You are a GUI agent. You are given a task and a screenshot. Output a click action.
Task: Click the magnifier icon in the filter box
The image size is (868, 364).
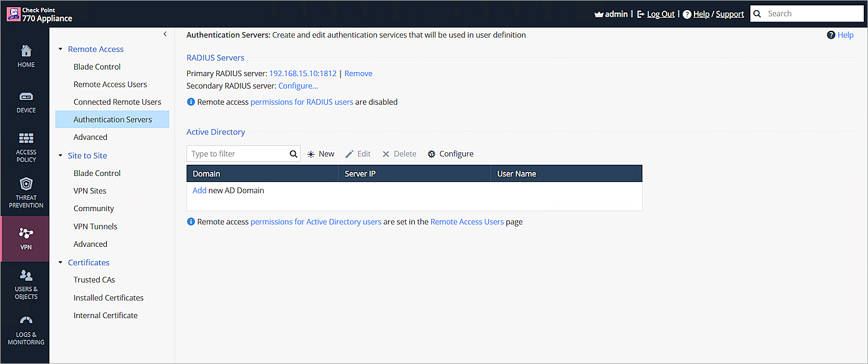pos(293,153)
